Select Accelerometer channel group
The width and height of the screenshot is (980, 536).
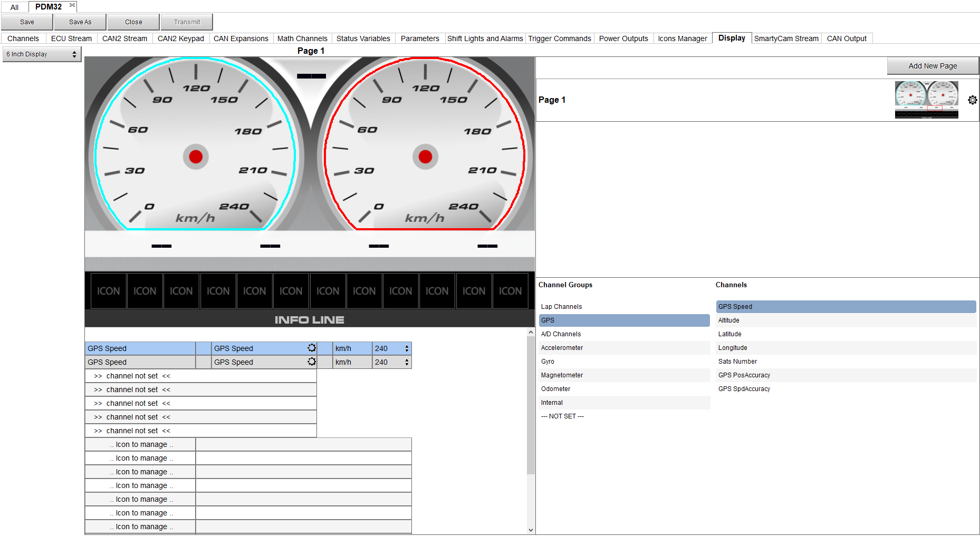pyautogui.click(x=562, y=348)
